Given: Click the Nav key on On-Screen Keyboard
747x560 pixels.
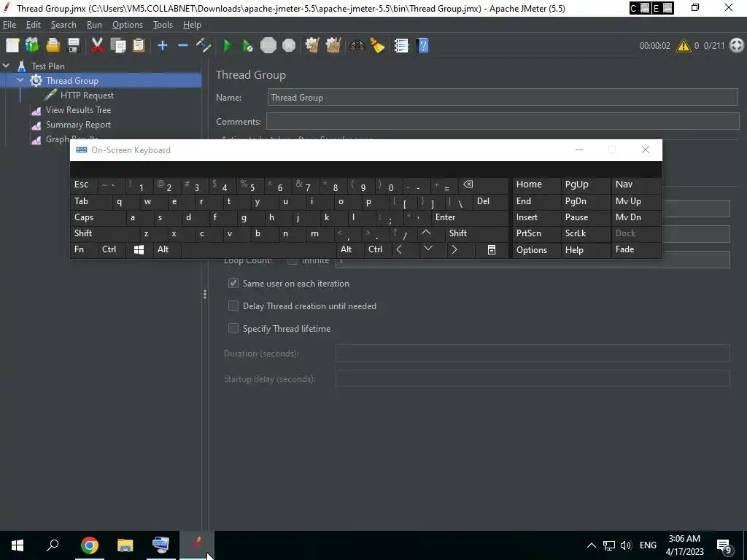Looking at the screenshot, I should pyautogui.click(x=636, y=184).
